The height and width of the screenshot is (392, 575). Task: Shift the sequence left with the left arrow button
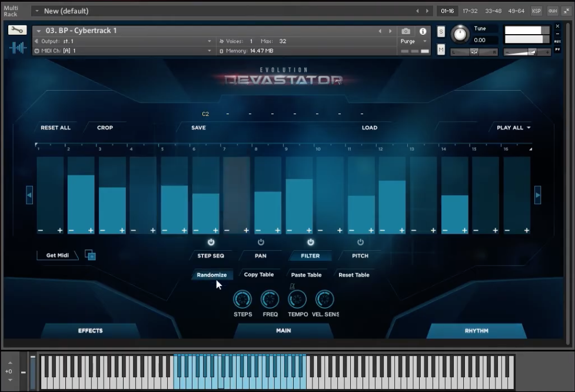[x=29, y=195]
